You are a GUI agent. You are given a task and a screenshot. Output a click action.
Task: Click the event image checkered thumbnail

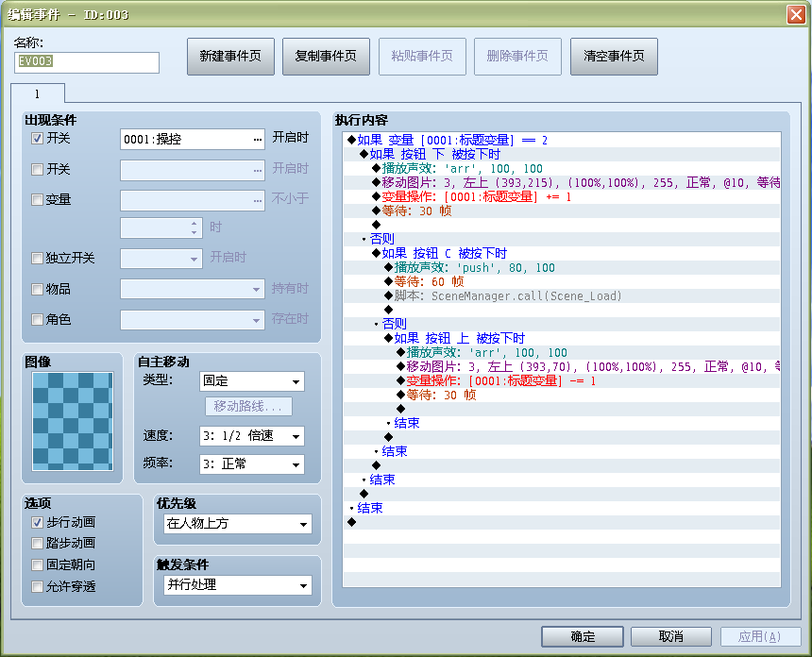[73, 421]
